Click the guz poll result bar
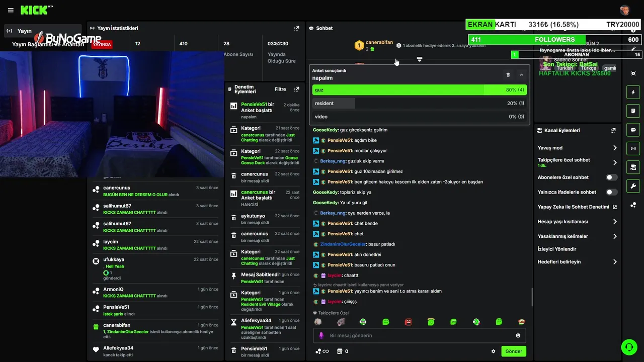The image size is (644, 362). pos(419,90)
